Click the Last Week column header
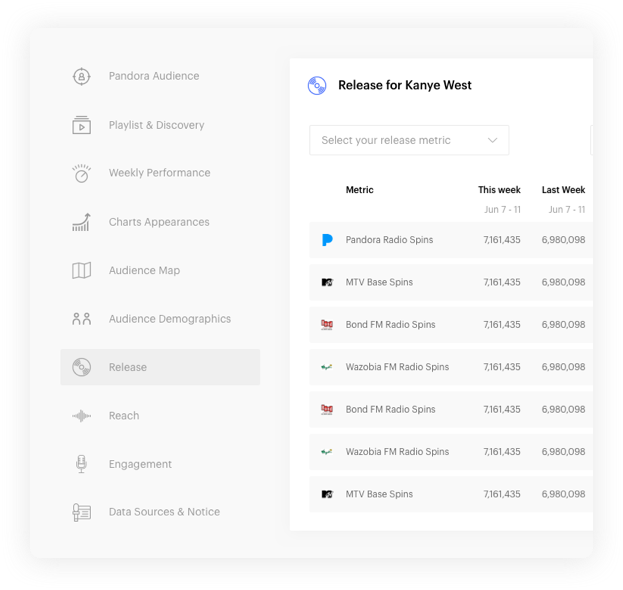Screen dimensions: 623x590 pos(563,190)
